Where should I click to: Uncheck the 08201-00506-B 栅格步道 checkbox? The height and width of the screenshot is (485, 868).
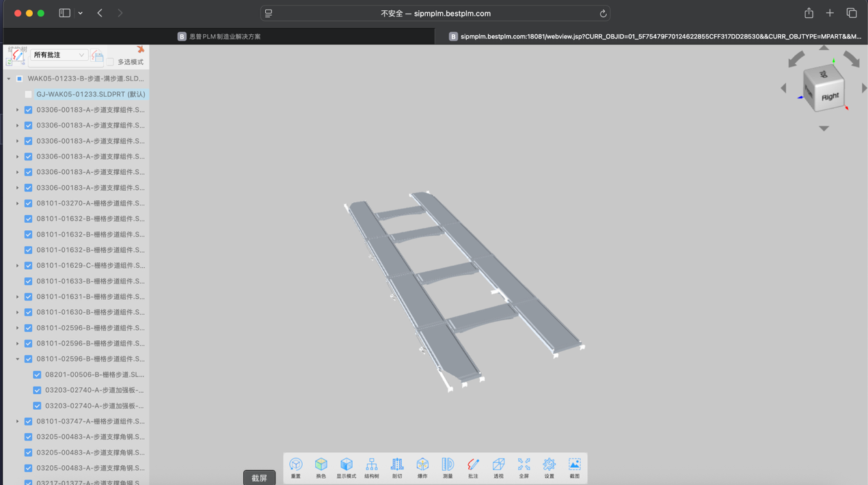coord(37,374)
